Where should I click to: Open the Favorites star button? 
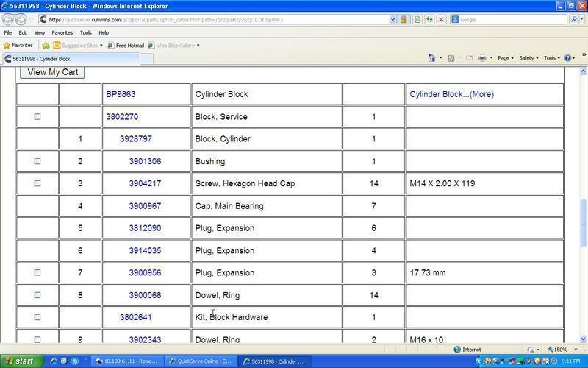point(18,46)
